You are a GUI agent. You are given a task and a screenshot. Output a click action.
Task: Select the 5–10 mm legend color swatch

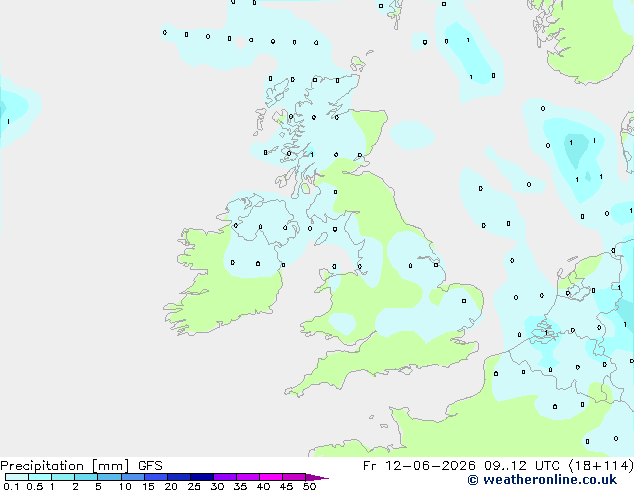click(110, 477)
